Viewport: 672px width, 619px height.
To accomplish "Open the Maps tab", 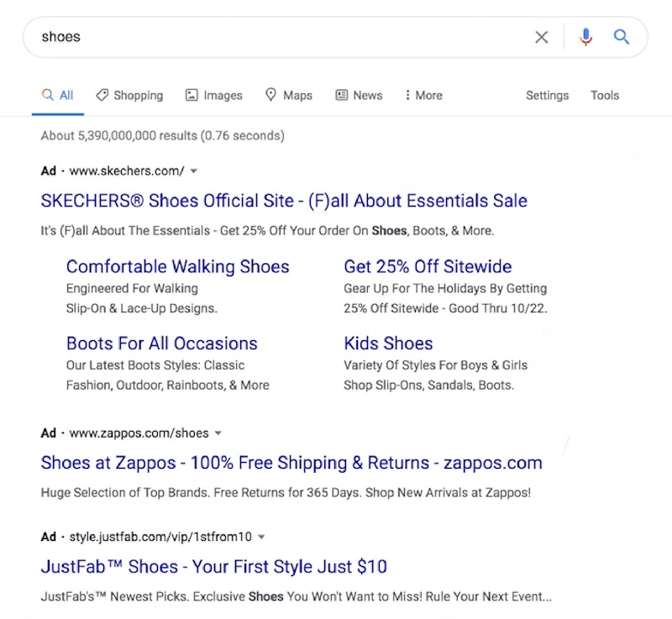I will click(289, 95).
